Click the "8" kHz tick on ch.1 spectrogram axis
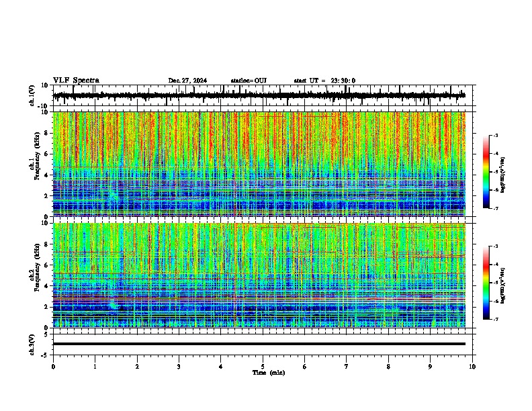532x411 pixels. click(46, 133)
